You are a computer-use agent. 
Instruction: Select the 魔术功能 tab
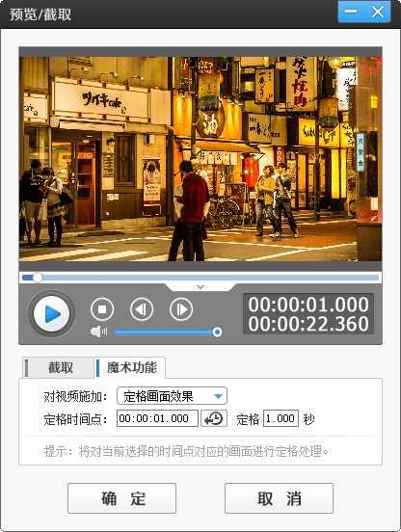(130, 367)
